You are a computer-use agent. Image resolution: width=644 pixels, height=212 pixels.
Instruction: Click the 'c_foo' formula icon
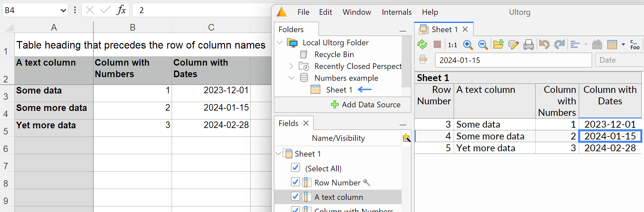pos(635,45)
